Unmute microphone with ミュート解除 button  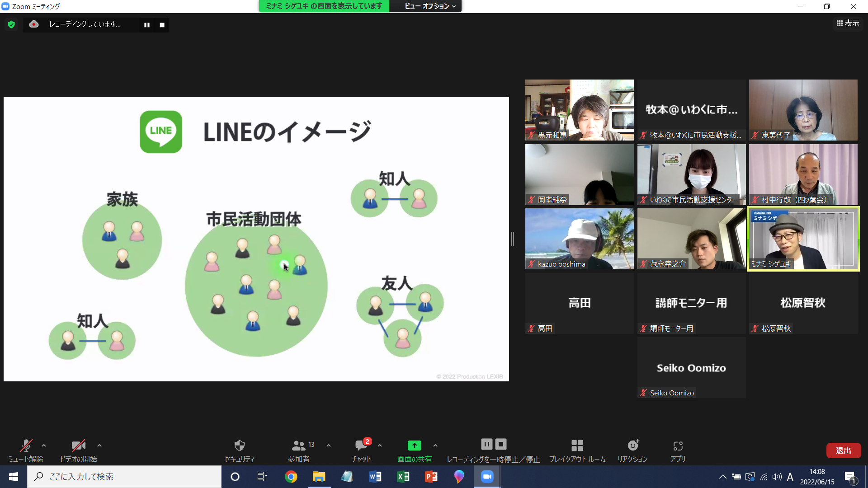pos(26,450)
